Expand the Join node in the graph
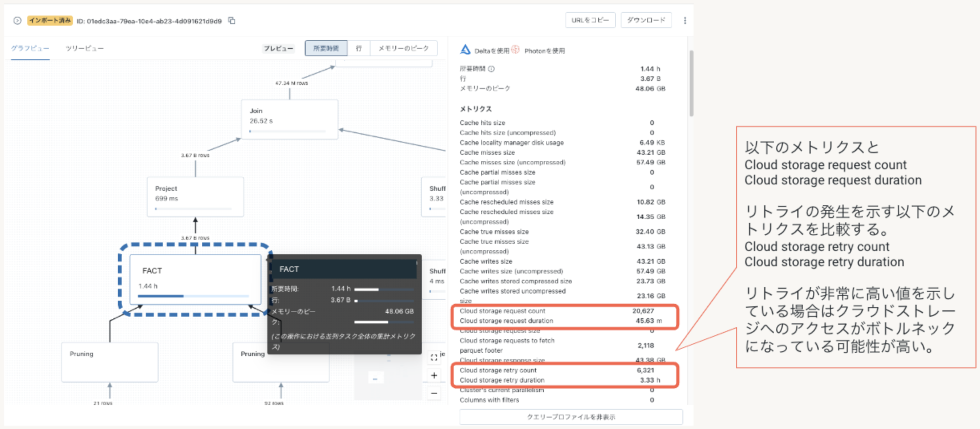Image resolution: width=980 pixels, height=429 pixels. click(x=290, y=119)
